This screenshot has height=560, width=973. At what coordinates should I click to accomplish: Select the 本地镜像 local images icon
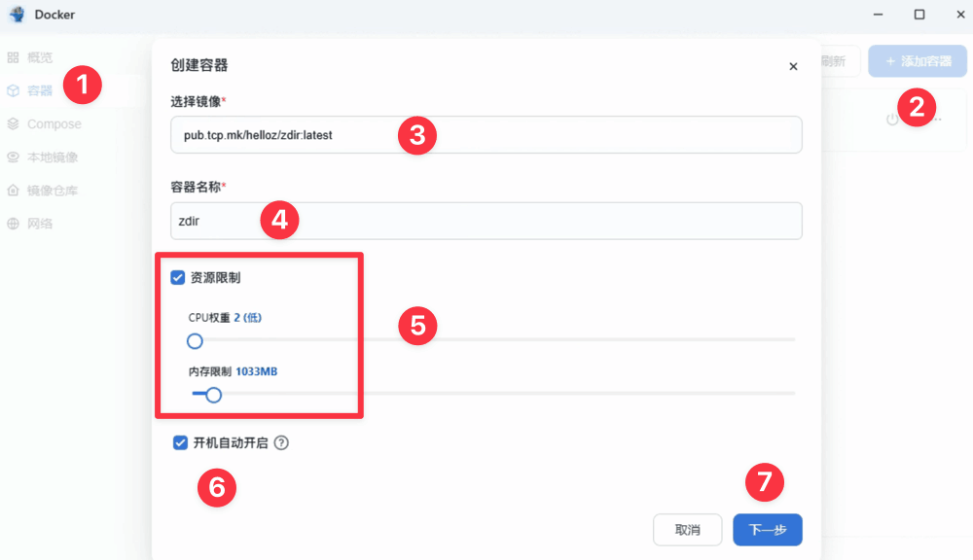click(14, 157)
